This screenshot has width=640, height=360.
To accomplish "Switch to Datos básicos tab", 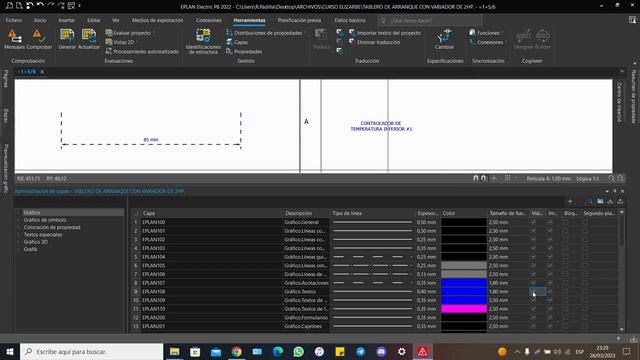I will point(350,20).
